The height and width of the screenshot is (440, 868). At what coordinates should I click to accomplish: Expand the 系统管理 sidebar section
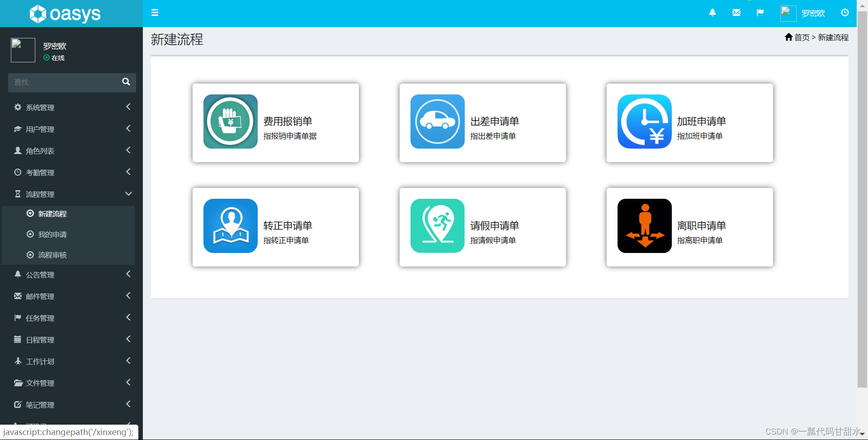(68, 107)
